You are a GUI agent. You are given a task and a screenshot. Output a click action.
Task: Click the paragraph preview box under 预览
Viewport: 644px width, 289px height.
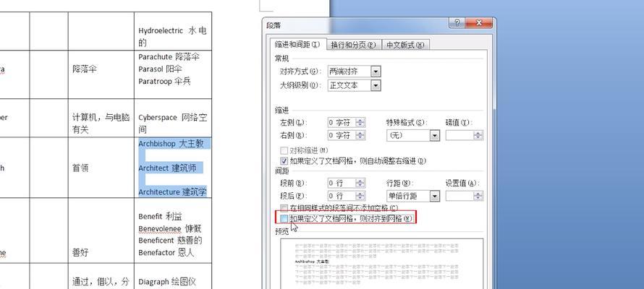[x=381, y=264]
